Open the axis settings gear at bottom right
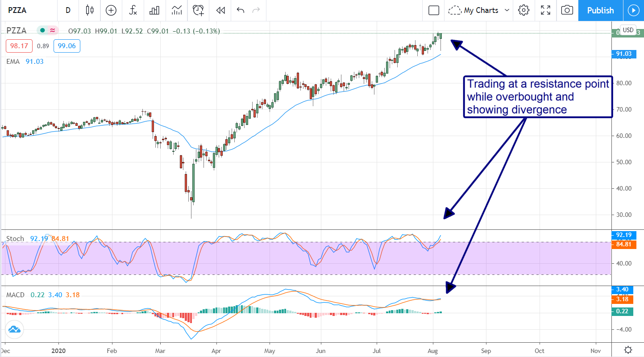This screenshot has width=644, height=357. coord(628,349)
